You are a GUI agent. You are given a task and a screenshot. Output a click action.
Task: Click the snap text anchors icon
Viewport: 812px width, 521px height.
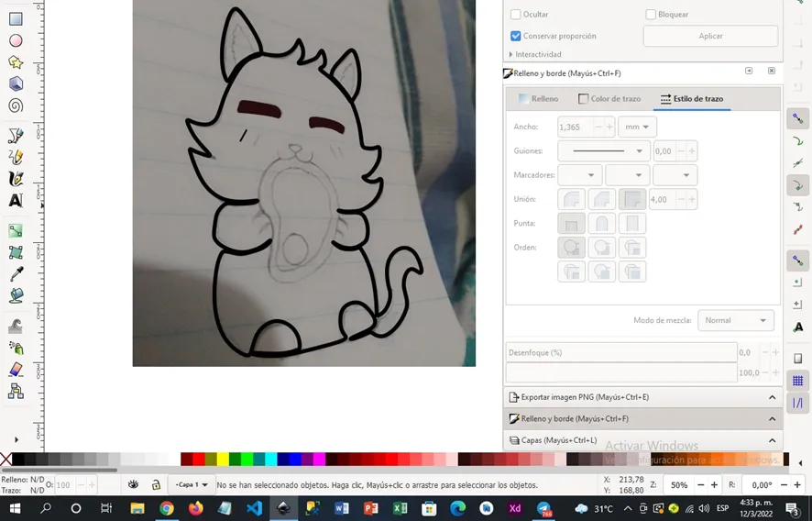tap(798, 327)
